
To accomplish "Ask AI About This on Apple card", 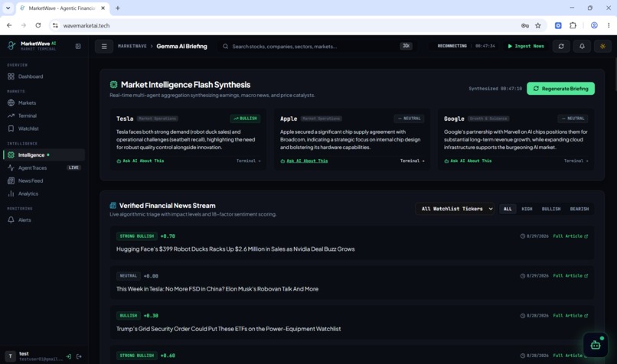I will pos(304,161).
